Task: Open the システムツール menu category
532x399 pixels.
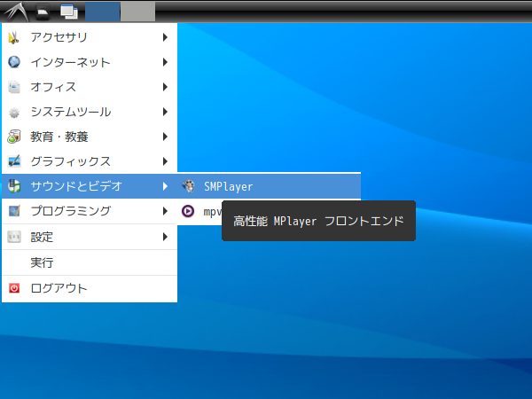Action: pyautogui.click(x=90, y=112)
